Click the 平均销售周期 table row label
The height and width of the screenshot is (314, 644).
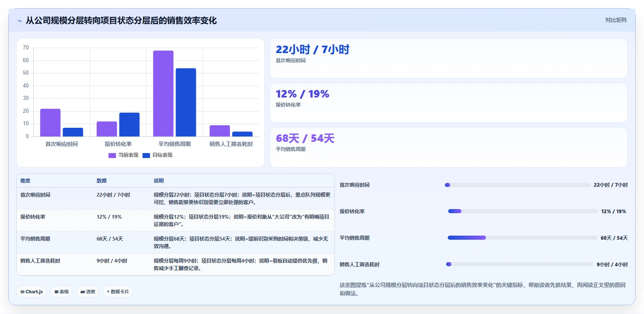35,239
